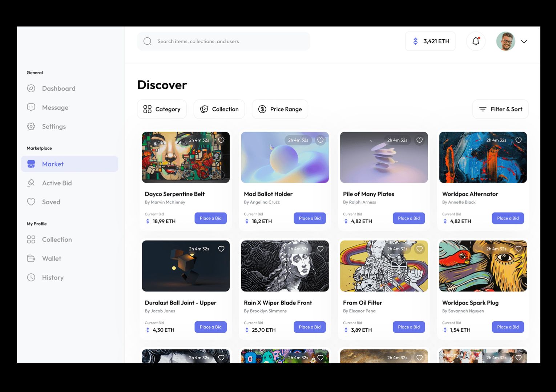Open notifications via the bell icon
This screenshot has width=556, height=392.
[476, 41]
